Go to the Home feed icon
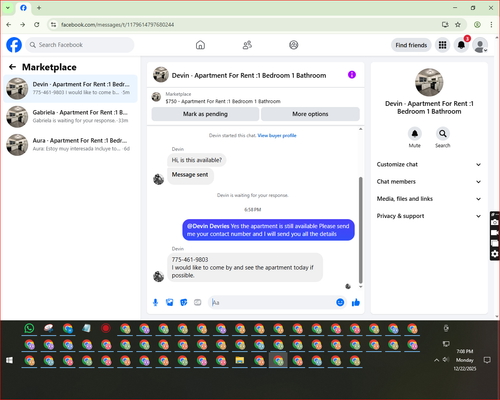Viewport: 500px width, 400px height. pyautogui.click(x=200, y=45)
